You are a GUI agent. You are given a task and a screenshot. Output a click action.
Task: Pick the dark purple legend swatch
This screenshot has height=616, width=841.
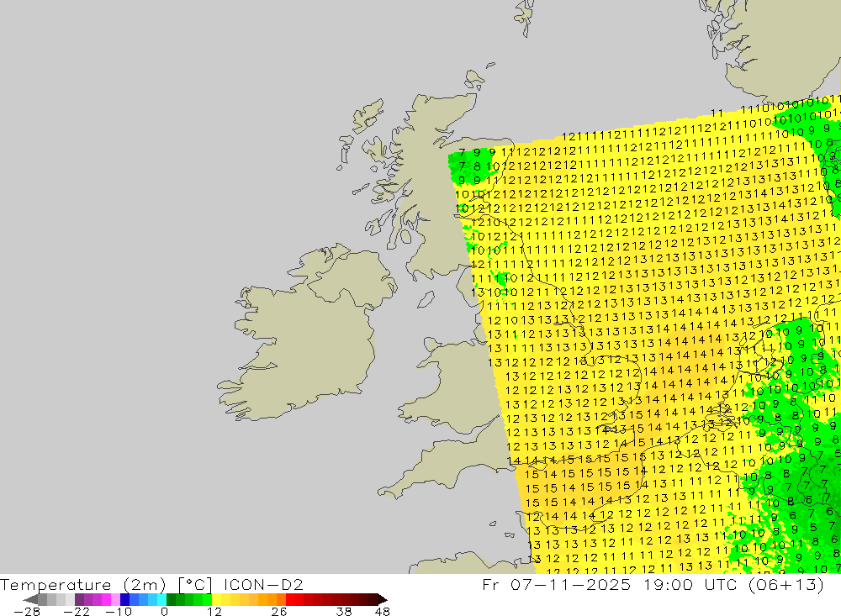pyautogui.click(x=79, y=600)
